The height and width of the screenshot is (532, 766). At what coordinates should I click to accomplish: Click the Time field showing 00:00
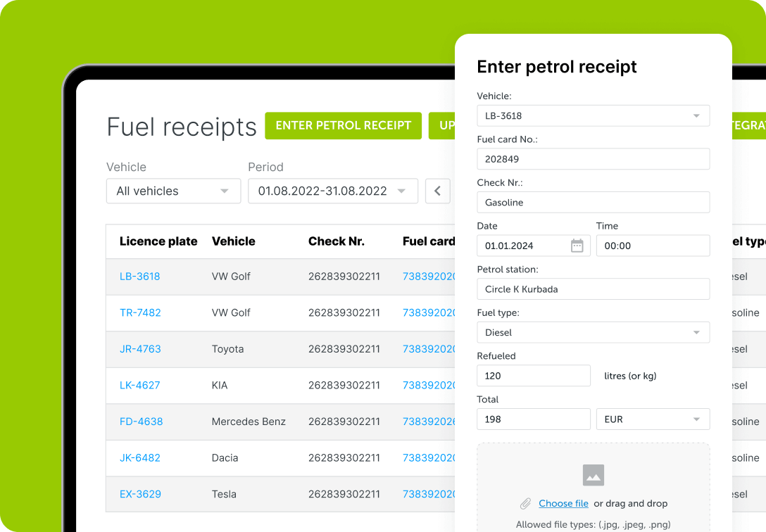pos(653,246)
